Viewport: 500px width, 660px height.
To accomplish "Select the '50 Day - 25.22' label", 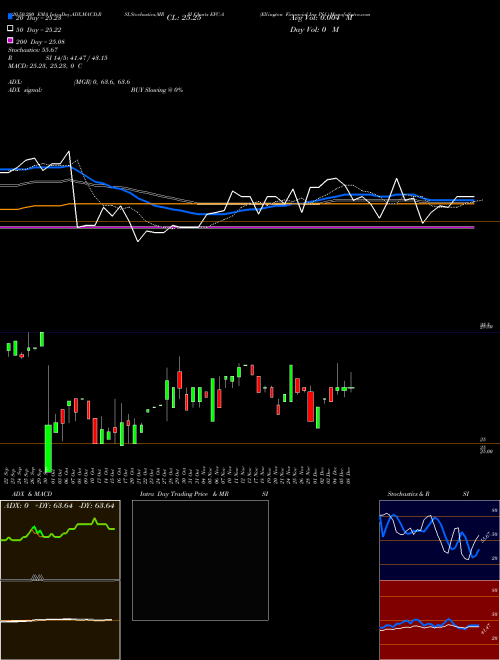I will [38, 30].
